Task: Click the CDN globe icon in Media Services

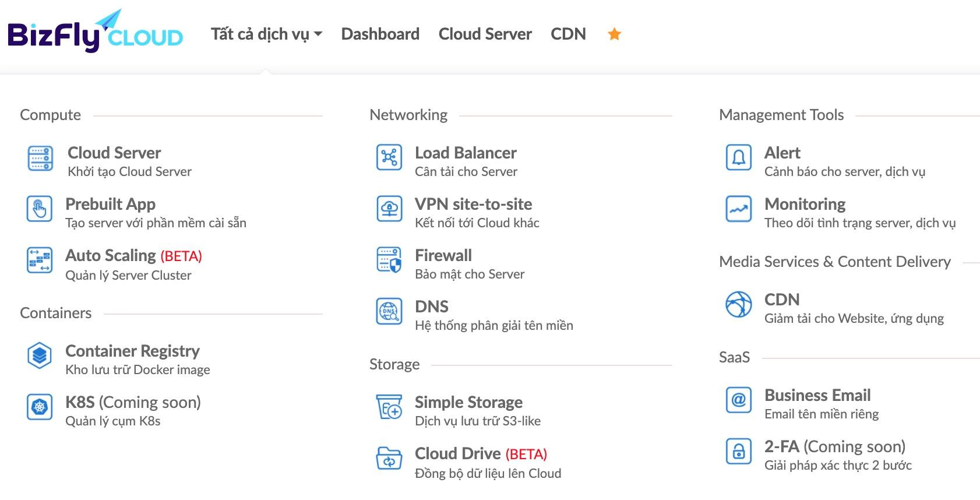Action: pyautogui.click(x=739, y=304)
